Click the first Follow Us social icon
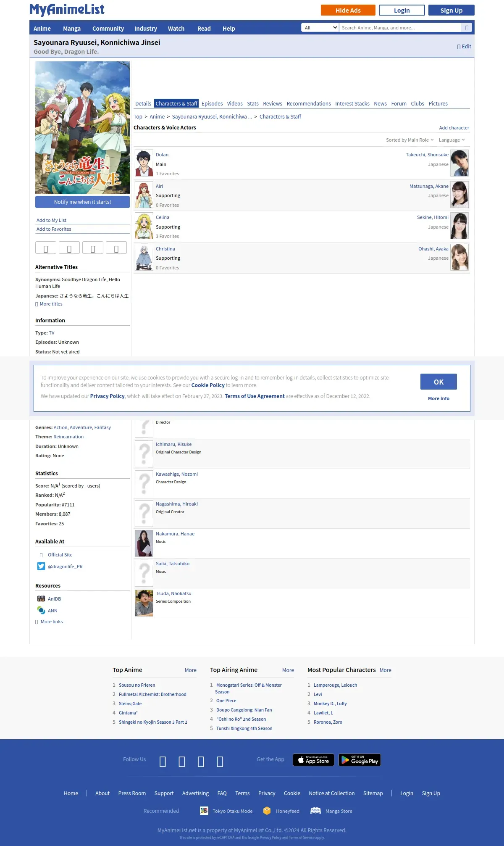 tap(163, 762)
